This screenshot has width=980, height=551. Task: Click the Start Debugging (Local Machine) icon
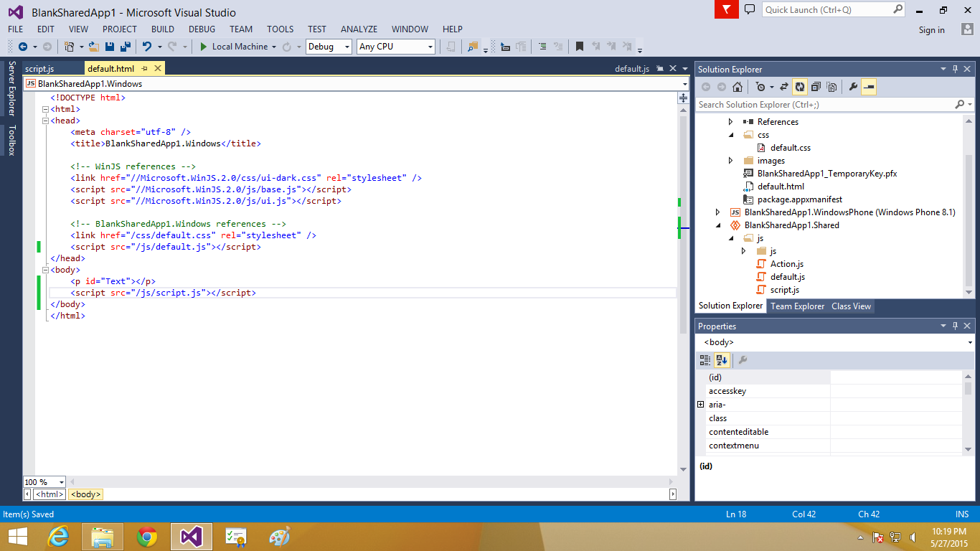point(203,46)
